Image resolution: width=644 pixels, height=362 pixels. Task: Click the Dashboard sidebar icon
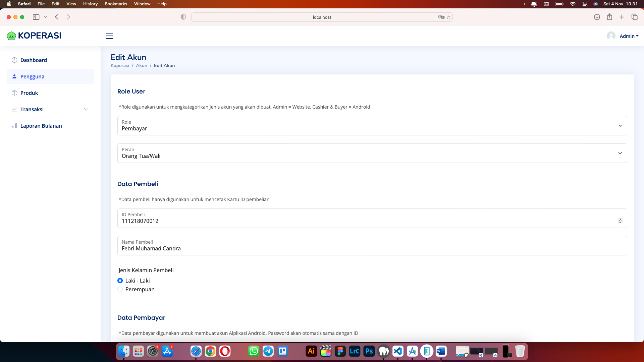[14, 60]
